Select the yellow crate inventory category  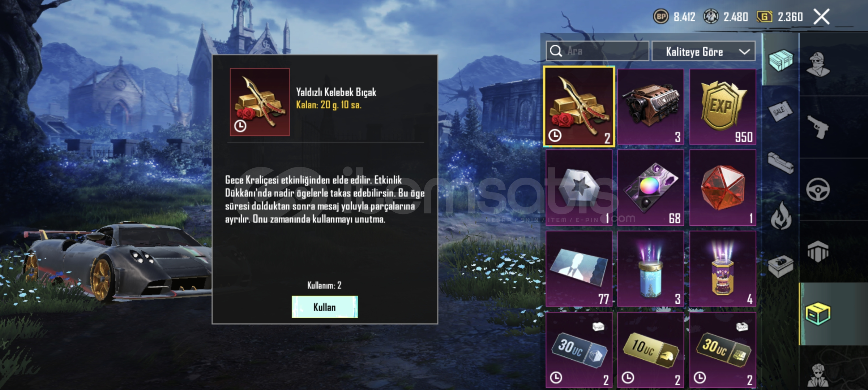pyautogui.click(x=818, y=313)
